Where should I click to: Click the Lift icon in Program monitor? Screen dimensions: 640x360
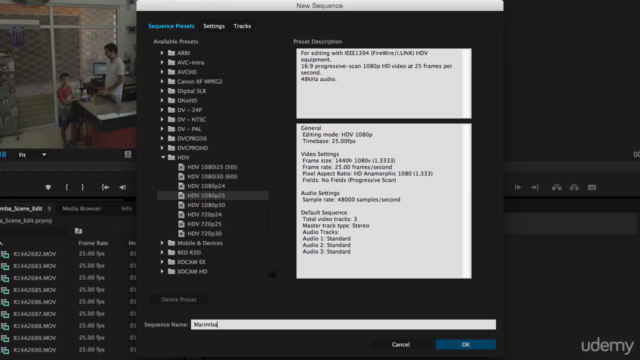point(557,187)
